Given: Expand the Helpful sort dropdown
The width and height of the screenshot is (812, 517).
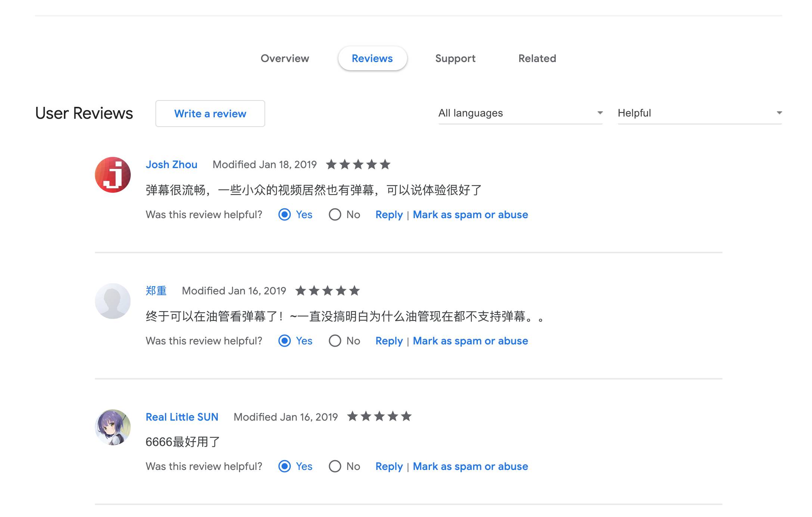Looking at the screenshot, I should 699,113.
